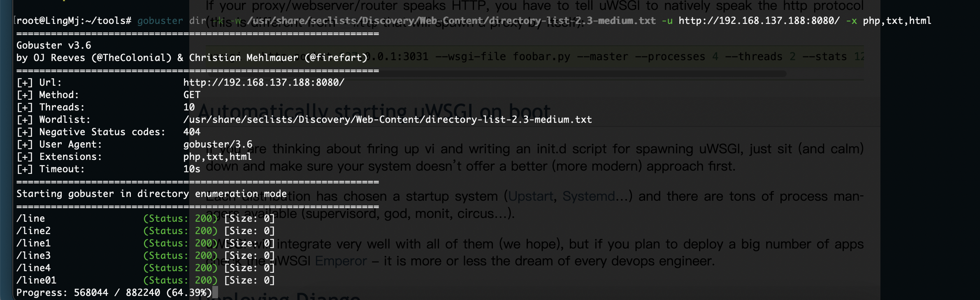Image resolution: width=980 pixels, height=300 pixels.
Task: Click the /line3 result row
Action: click(146, 255)
